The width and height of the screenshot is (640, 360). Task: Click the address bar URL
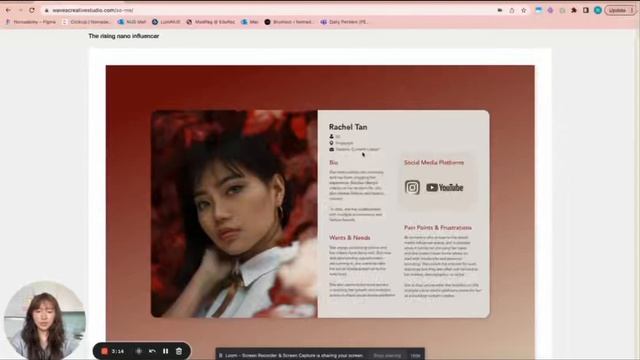pyautogui.click(x=93, y=10)
